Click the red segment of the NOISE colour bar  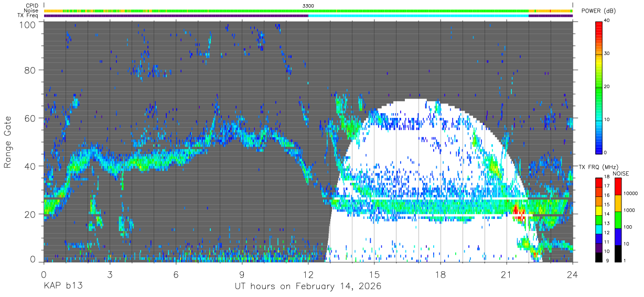618,186
